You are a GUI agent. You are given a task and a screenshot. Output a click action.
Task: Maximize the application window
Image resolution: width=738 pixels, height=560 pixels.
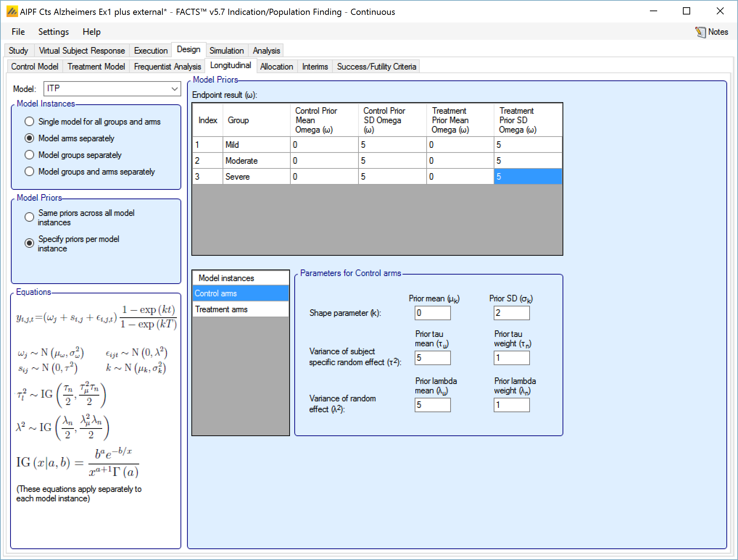(686, 11)
